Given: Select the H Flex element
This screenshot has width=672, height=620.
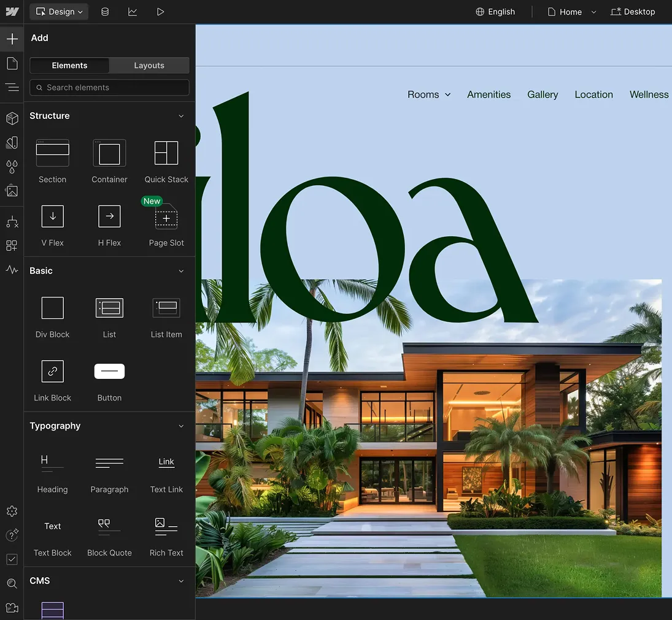Looking at the screenshot, I should [x=109, y=225].
